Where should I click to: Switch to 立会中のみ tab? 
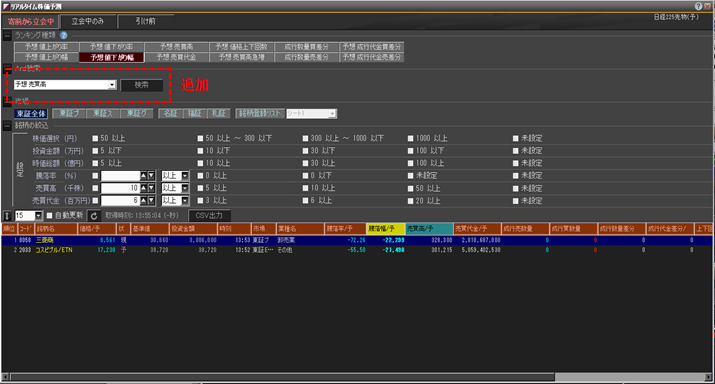click(x=88, y=21)
